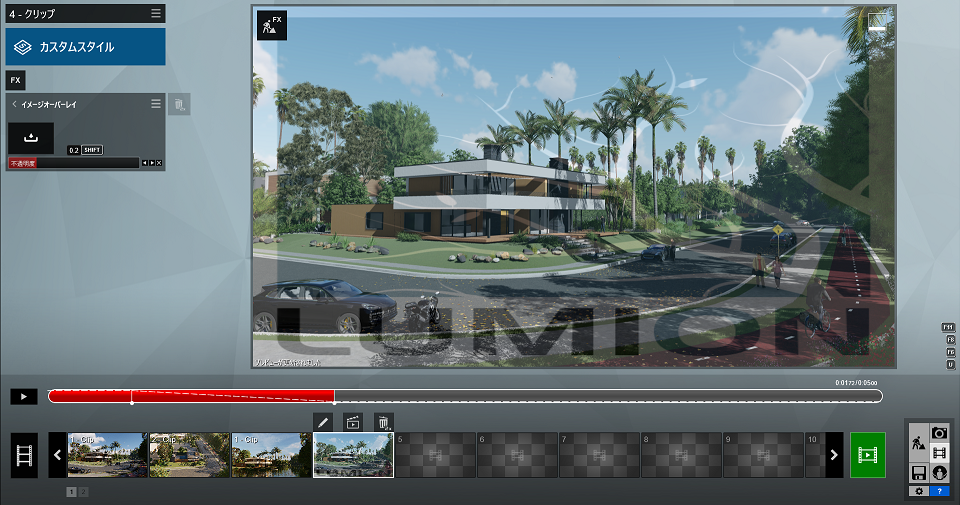960x505 pixels.
Task: Collapse the イメージオーバーレイ effect with the back chevron
Action: (14, 104)
